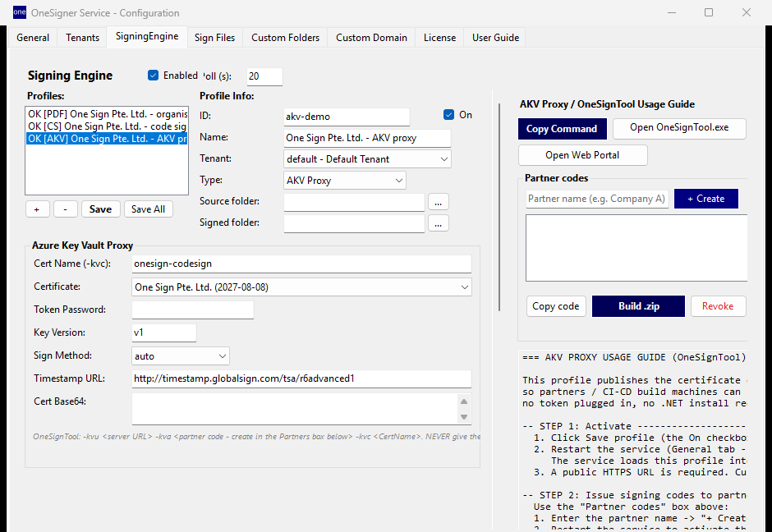772x532 pixels.
Task: Remove profile with the minus button
Action: [x=65, y=209]
